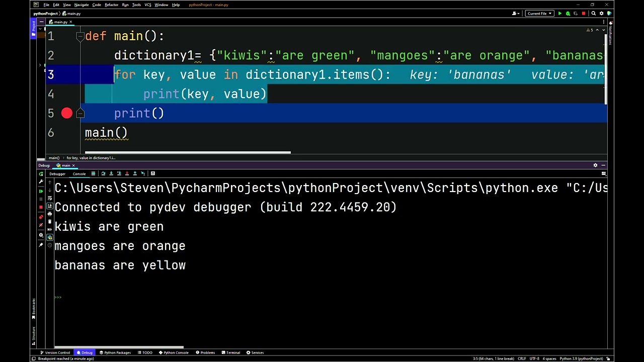Switch to the Console tab

(79, 174)
